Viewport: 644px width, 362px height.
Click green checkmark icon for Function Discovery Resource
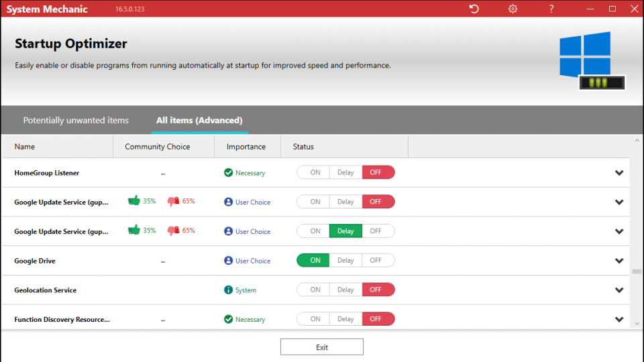pyautogui.click(x=228, y=319)
